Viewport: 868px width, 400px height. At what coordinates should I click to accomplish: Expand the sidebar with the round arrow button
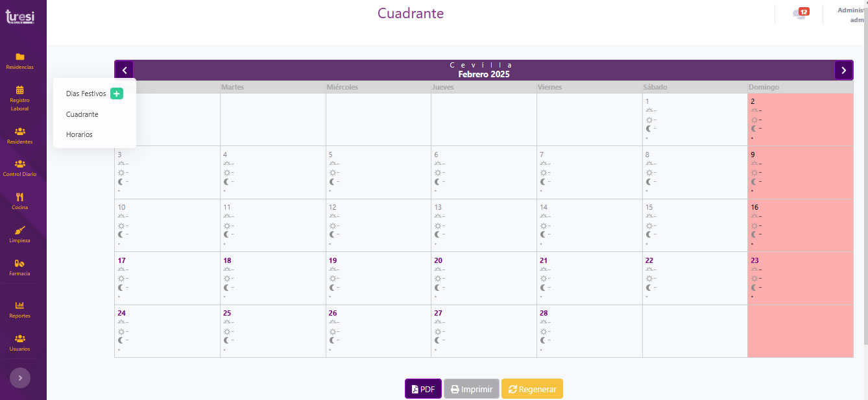tap(20, 377)
